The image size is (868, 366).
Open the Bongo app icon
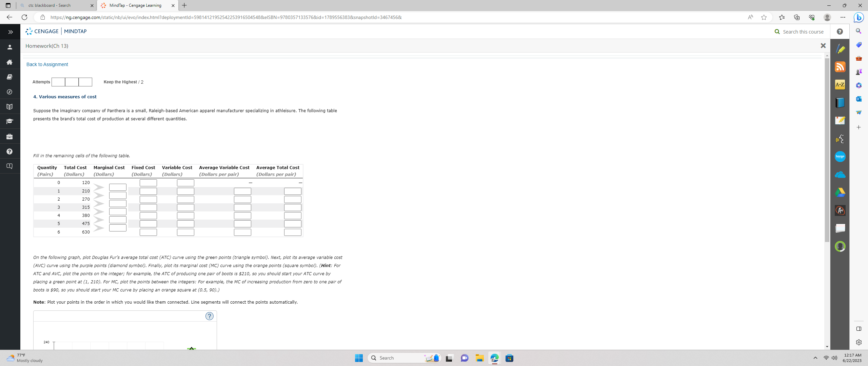click(840, 157)
